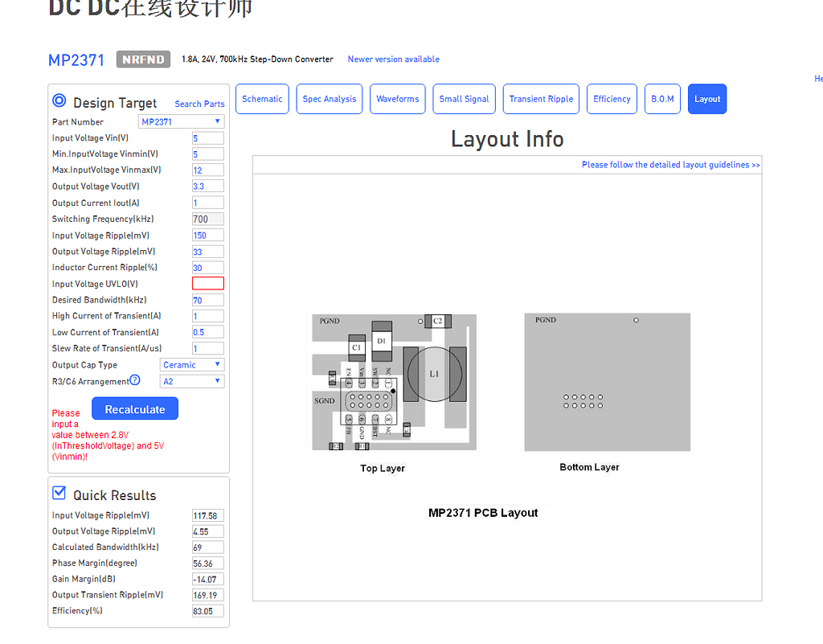Viewport: 823px width, 644px height.
Task: Click the empty Input Voltage UVLO field
Action: click(x=207, y=283)
